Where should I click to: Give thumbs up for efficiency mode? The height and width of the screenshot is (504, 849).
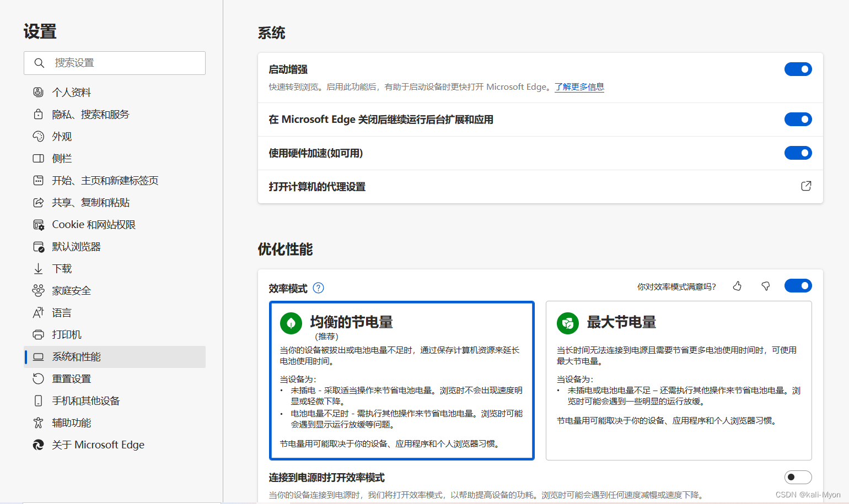click(x=737, y=286)
